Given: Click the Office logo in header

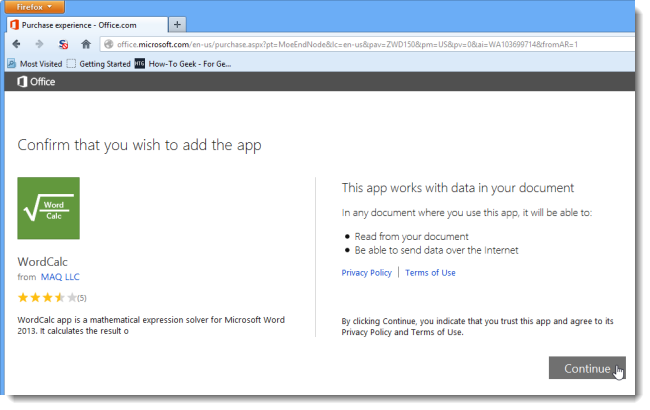Looking at the screenshot, I should (x=36, y=82).
